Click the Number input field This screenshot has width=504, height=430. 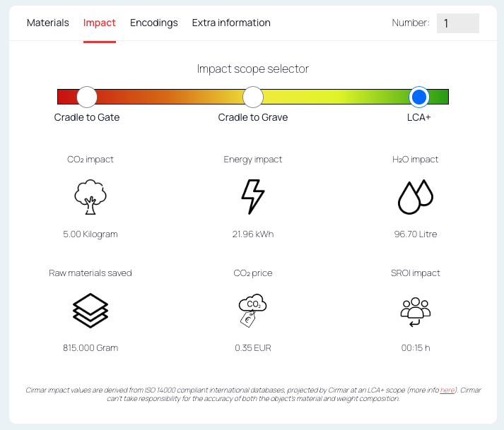tap(457, 23)
